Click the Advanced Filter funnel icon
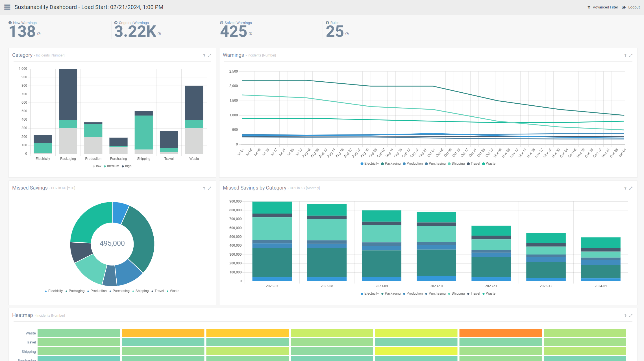The height and width of the screenshot is (361, 644). click(589, 7)
